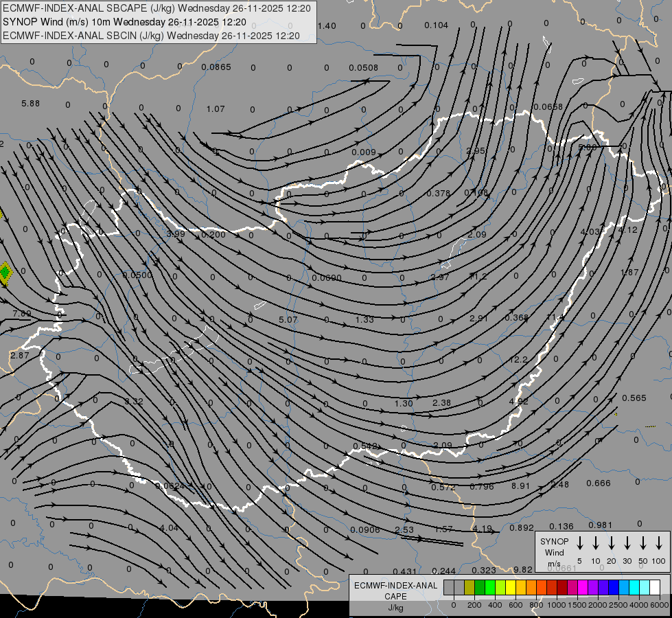Click the 0.0508 CAPE value
This screenshot has height=618, width=672.
[x=363, y=67]
